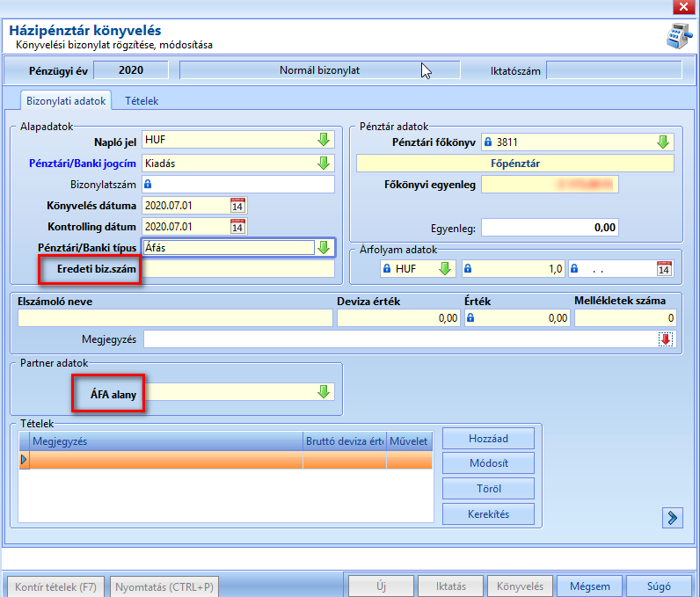Click the Mégsem button

(x=590, y=586)
